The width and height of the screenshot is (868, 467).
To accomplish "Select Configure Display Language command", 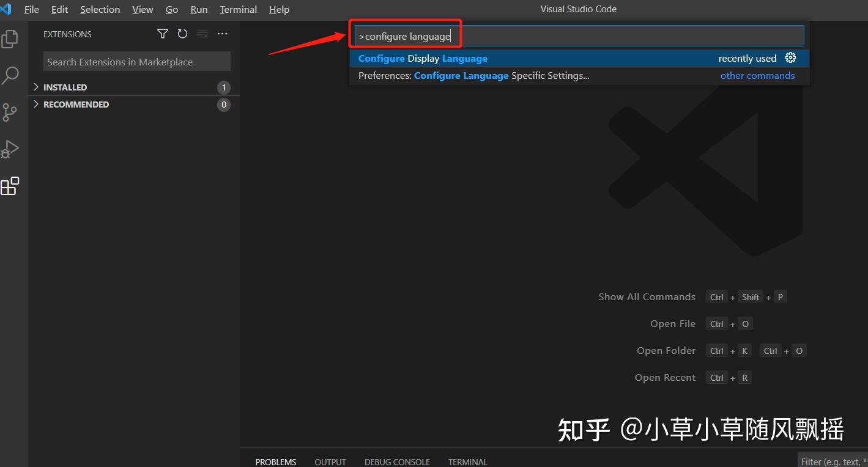I will (x=579, y=58).
